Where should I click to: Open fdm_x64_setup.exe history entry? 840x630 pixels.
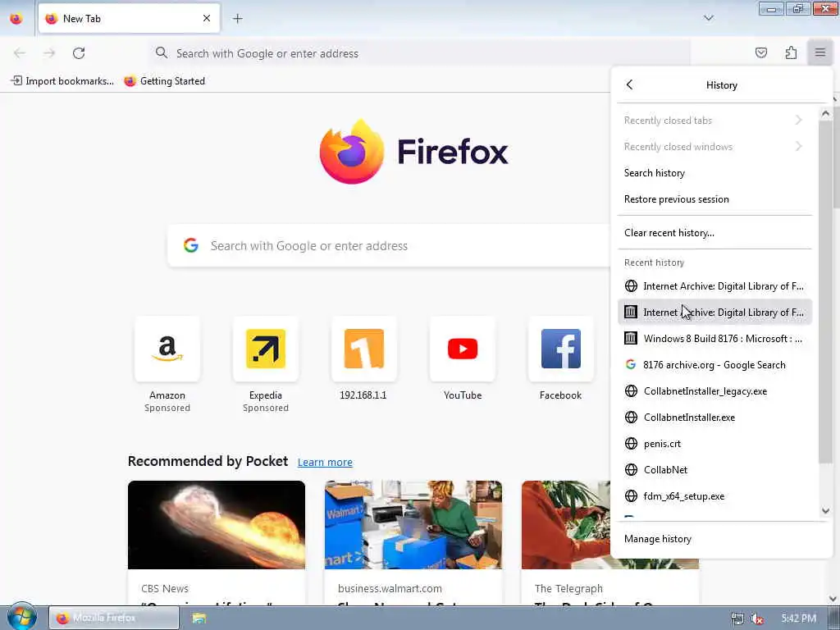coord(714,496)
